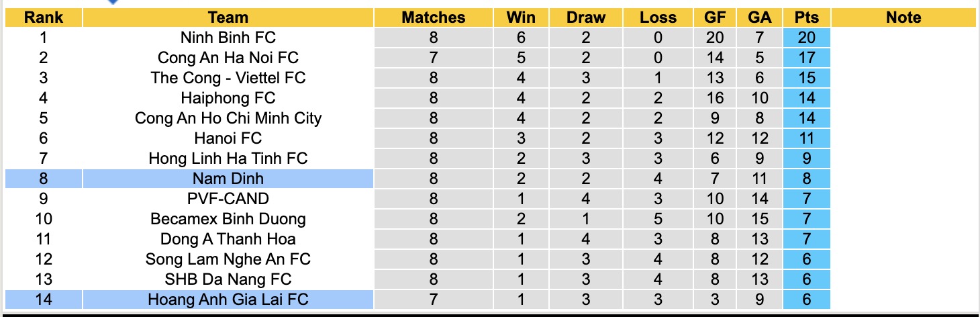Click Ninh Binh FC's 20 points cell
This screenshot has height=317, width=980.
tap(806, 38)
